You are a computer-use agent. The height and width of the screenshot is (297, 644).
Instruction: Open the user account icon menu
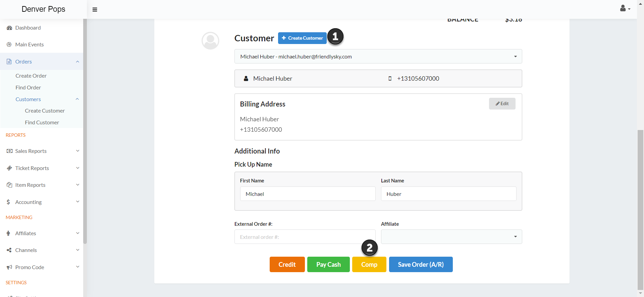pyautogui.click(x=625, y=9)
